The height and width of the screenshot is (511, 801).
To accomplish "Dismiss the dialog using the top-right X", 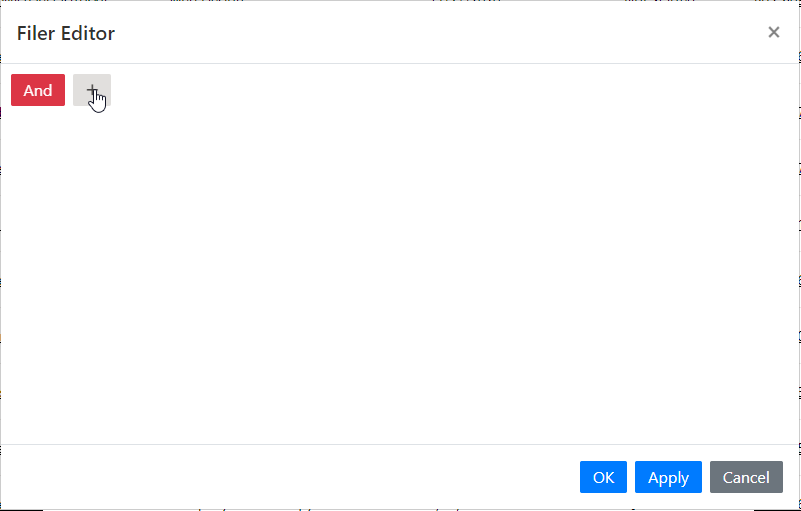I will pos(773,33).
